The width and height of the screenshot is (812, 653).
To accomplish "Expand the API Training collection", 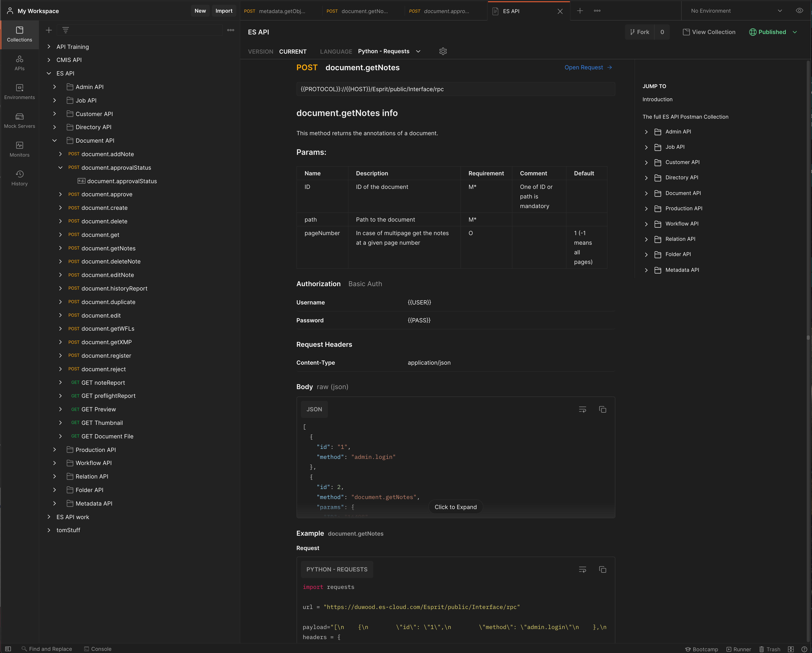I will pyautogui.click(x=49, y=47).
